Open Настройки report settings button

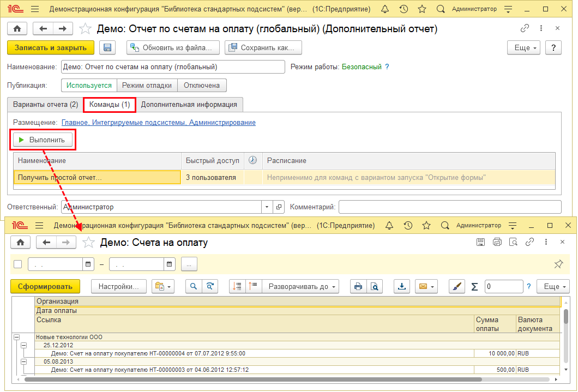119,286
